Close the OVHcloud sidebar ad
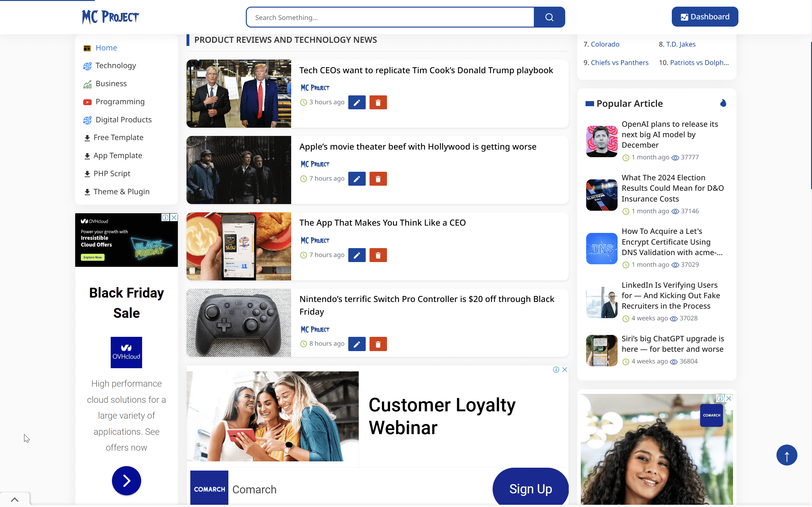 click(174, 217)
